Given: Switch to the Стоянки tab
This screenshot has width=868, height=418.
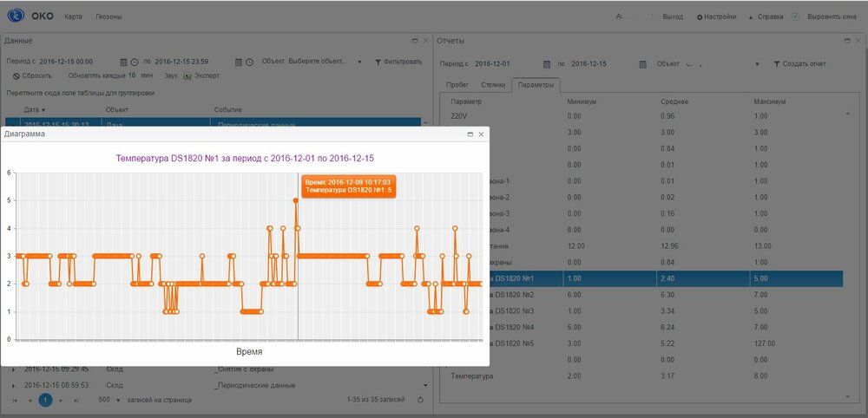Looking at the screenshot, I should tap(492, 85).
